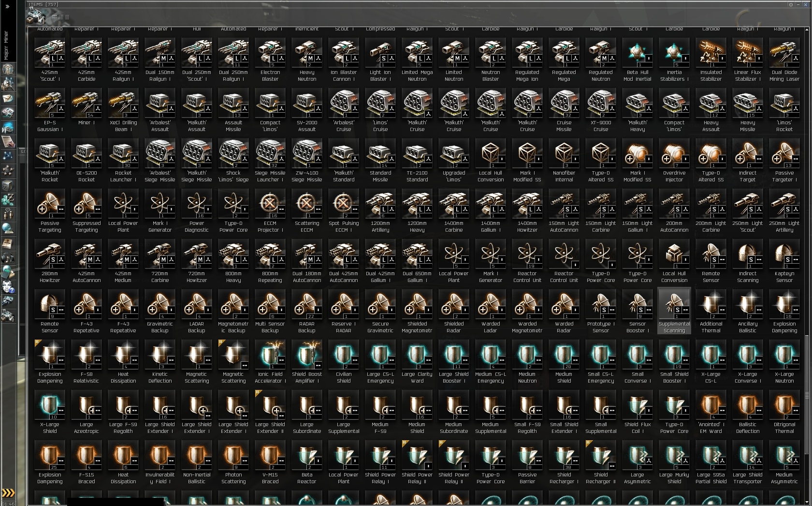Image resolution: width=812 pixels, height=506 pixels.
Task: Switch the Items window to details view
Action: point(61,17)
